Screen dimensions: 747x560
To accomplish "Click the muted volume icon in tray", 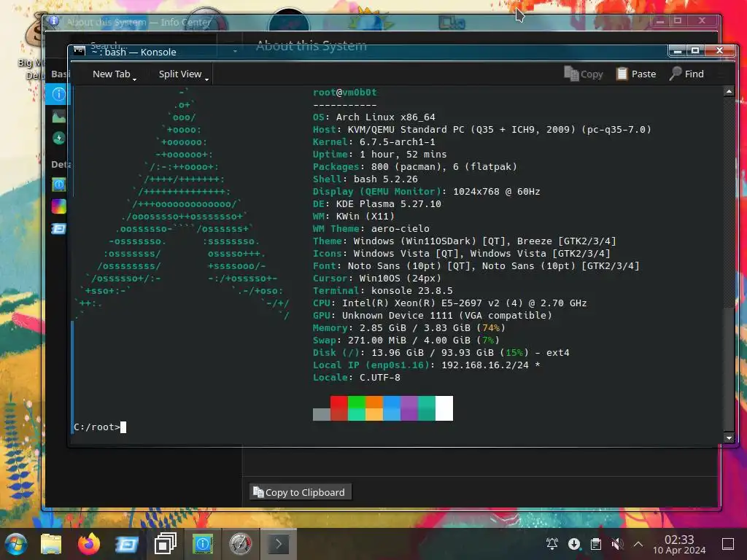I will [617, 544].
